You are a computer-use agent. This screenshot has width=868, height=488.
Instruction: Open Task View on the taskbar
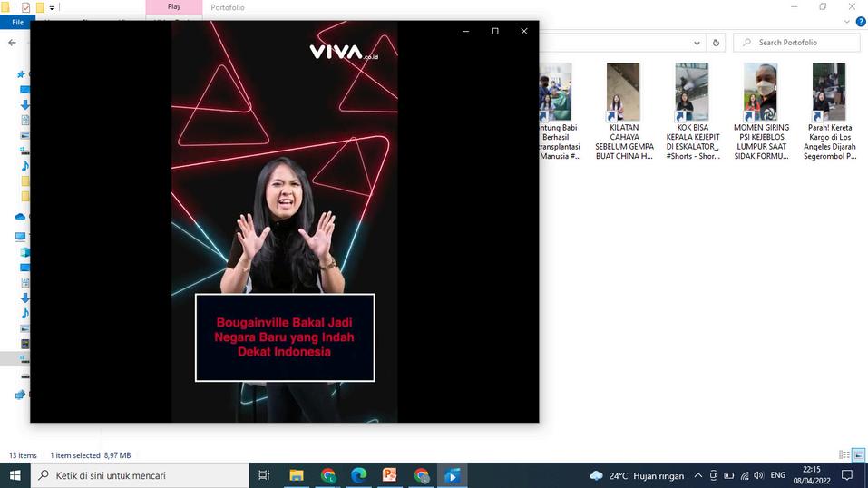[x=264, y=475]
